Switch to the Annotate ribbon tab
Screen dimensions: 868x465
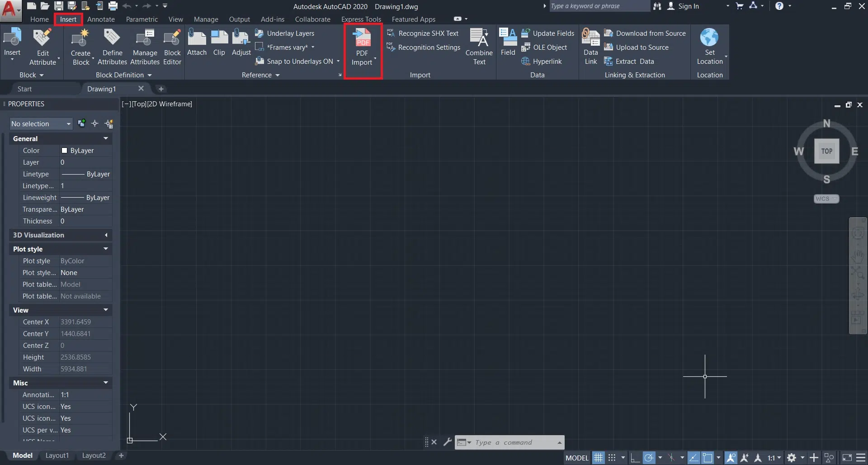click(101, 19)
